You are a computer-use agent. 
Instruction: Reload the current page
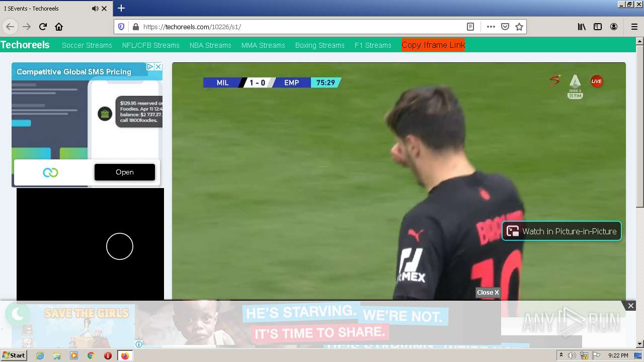click(x=43, y=27)
